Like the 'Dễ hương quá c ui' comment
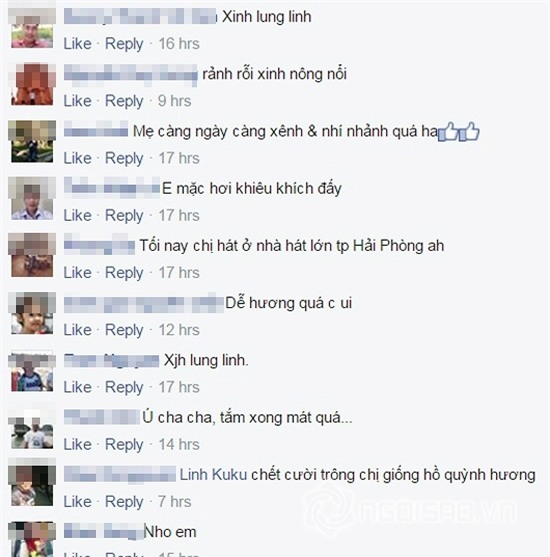550x557 pixels. (77, 330)
